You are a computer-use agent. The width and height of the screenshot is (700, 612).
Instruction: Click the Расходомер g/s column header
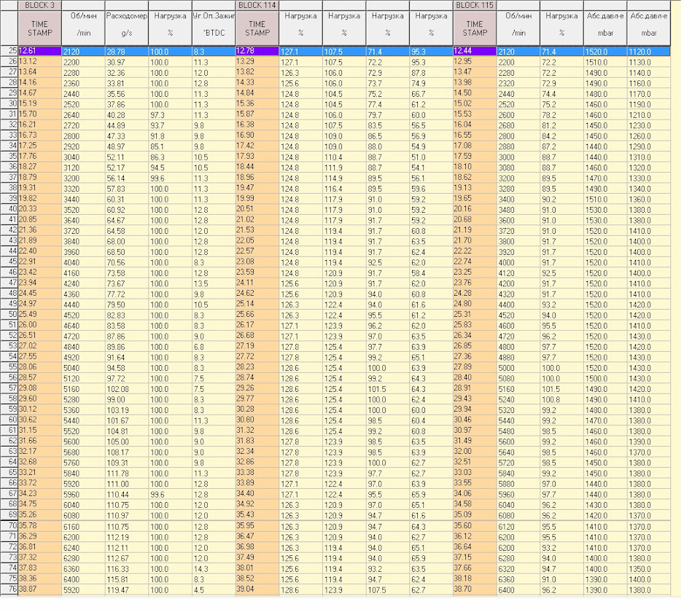tap(126, 28)
